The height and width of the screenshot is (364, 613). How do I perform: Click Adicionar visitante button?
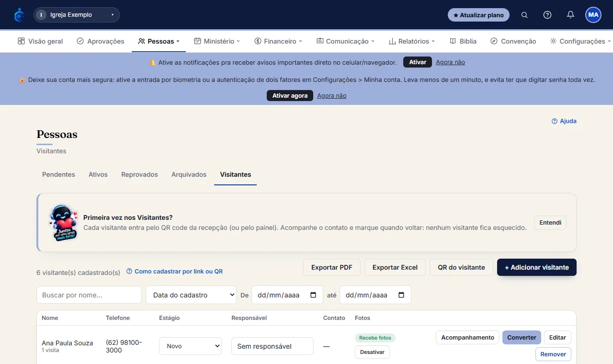[537, 267]
